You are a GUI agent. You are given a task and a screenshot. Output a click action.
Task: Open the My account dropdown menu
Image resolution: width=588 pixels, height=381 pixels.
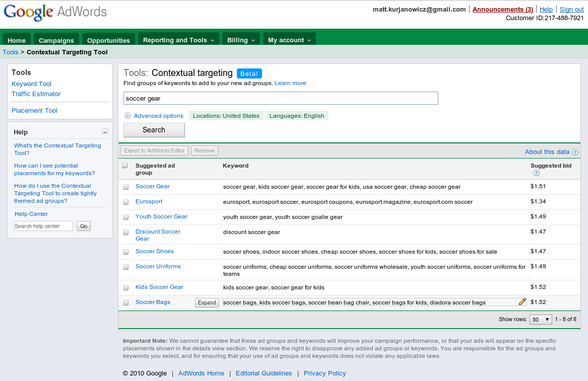coord(289,40)
